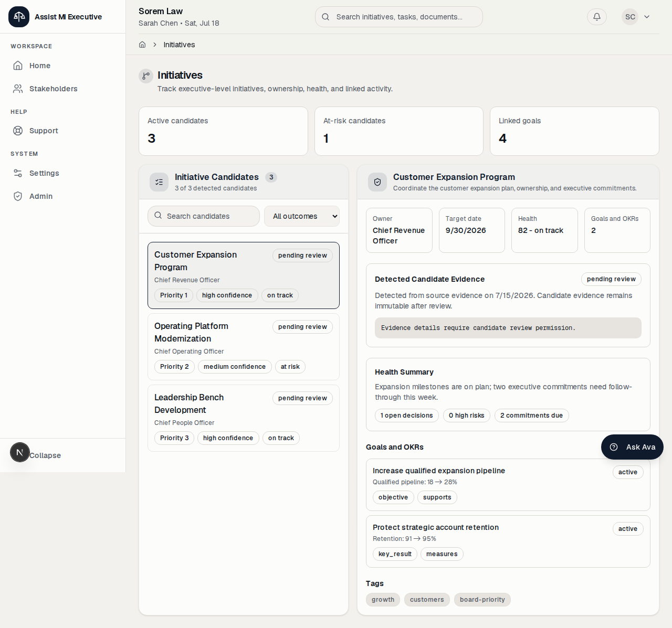Open the All outcomes filter dropdown
The height and width of the screenshot is (628, 672).
302,216
